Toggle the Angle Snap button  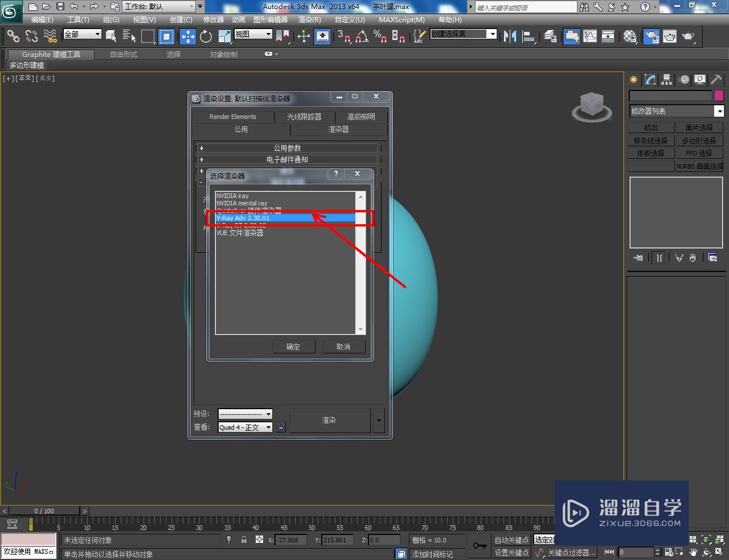coord(362,36)
